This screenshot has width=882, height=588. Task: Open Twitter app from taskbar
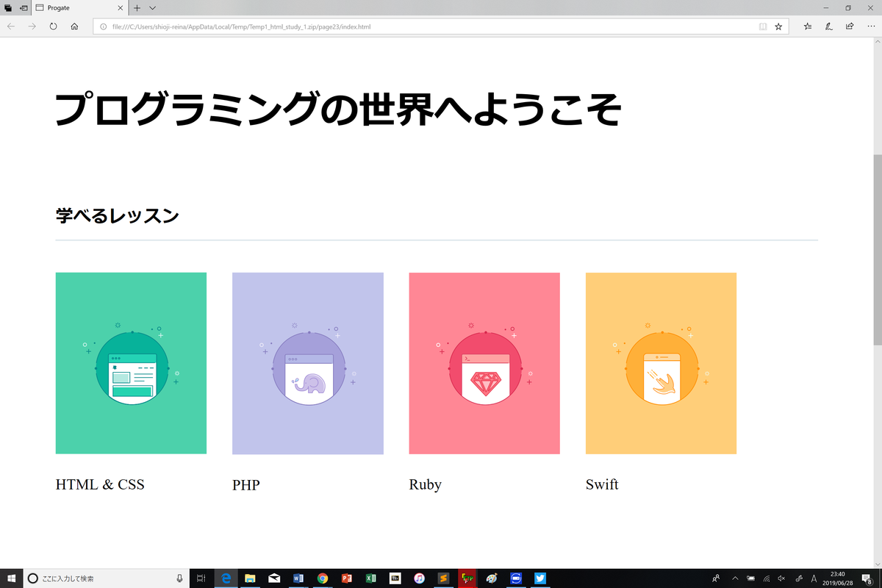pyautogui.click(x=540, y=578)
